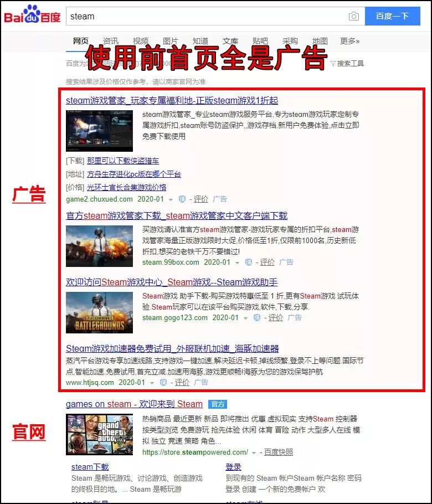Click thumbnail of first steam游戏管家 ad

[x=99, y=131]
